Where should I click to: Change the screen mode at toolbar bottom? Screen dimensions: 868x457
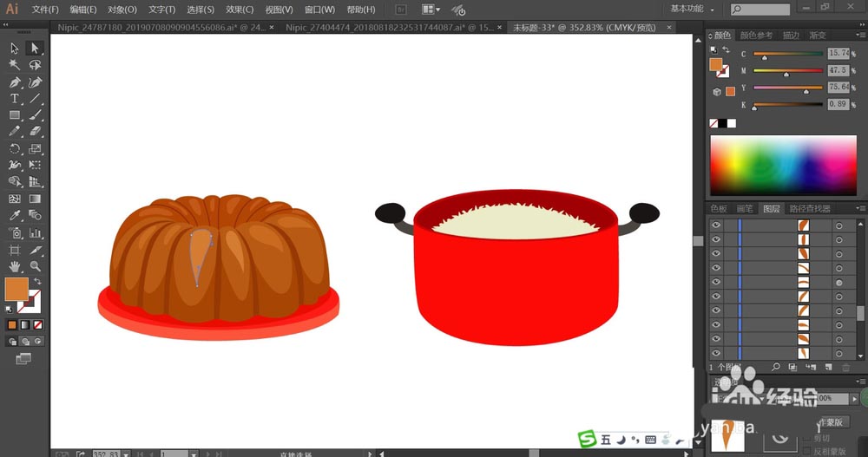[23, 359]
